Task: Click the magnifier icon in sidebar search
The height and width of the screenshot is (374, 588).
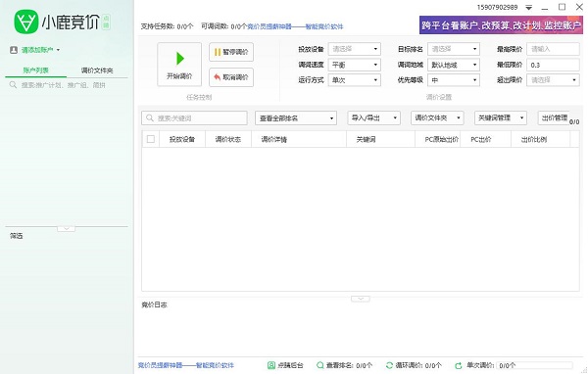Action: click(13, 85)
